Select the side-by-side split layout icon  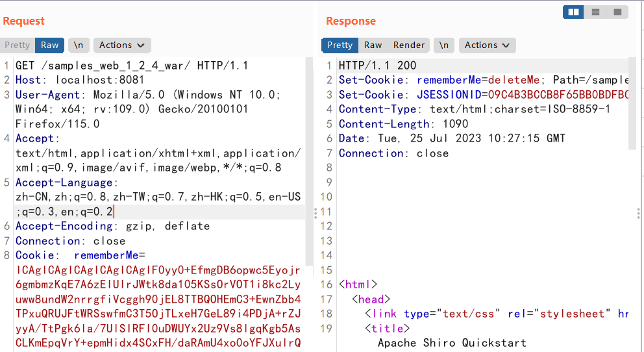click(x=573, y=12)
